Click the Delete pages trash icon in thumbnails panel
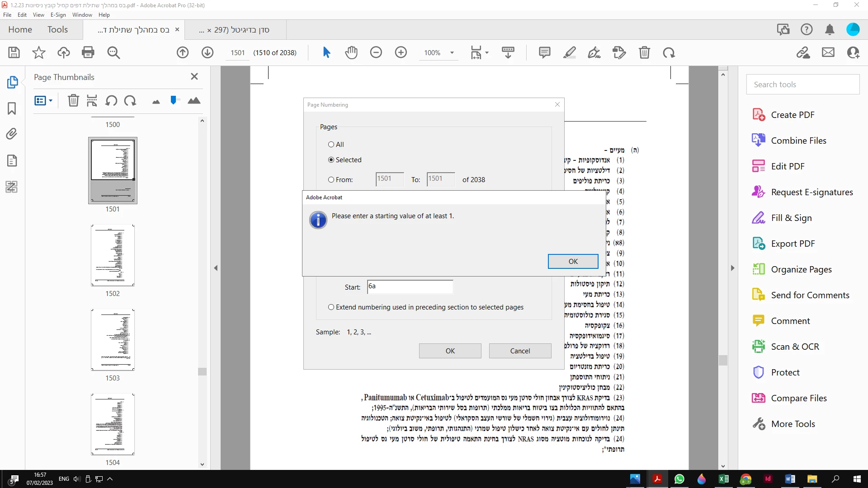 (73, 100)
